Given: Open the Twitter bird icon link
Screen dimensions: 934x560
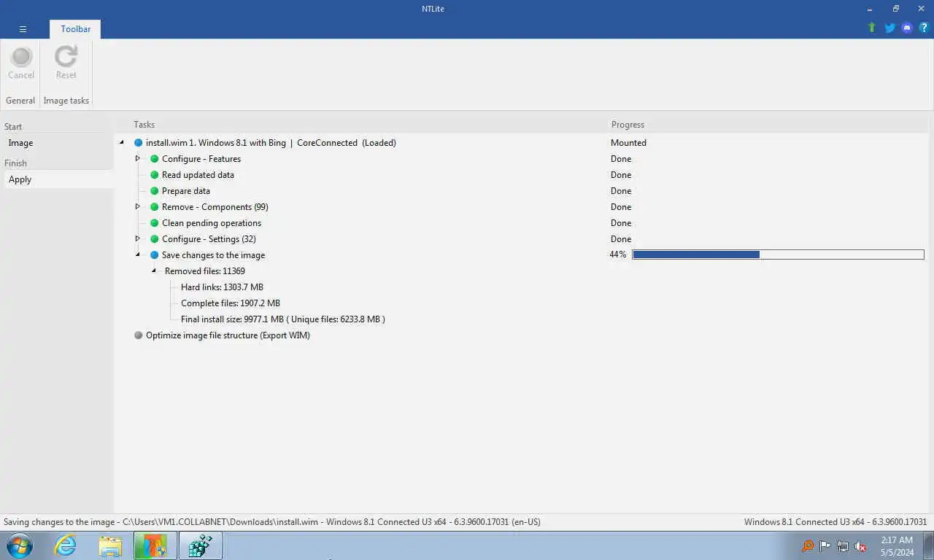Looking at the screenshot, I should 889,28.
